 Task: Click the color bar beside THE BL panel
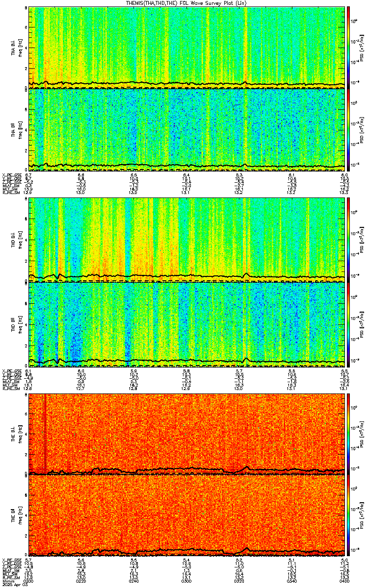[x=348, y=433]
